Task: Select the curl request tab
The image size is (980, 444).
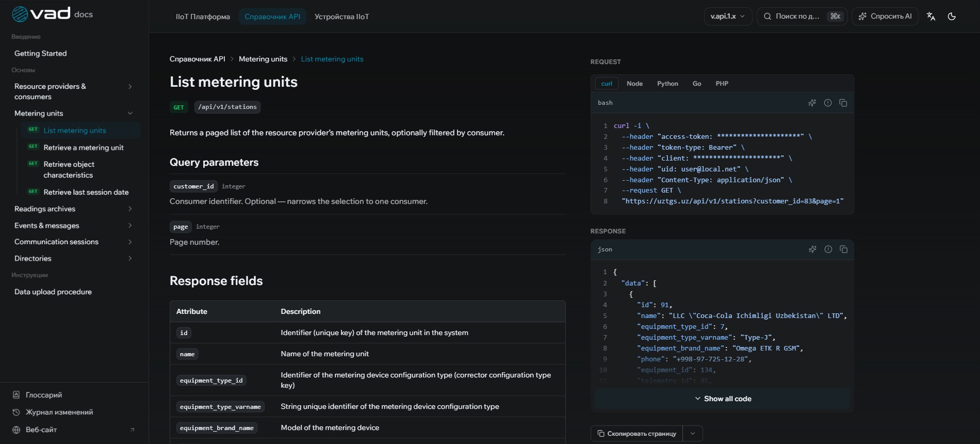Action: [607, 84]
